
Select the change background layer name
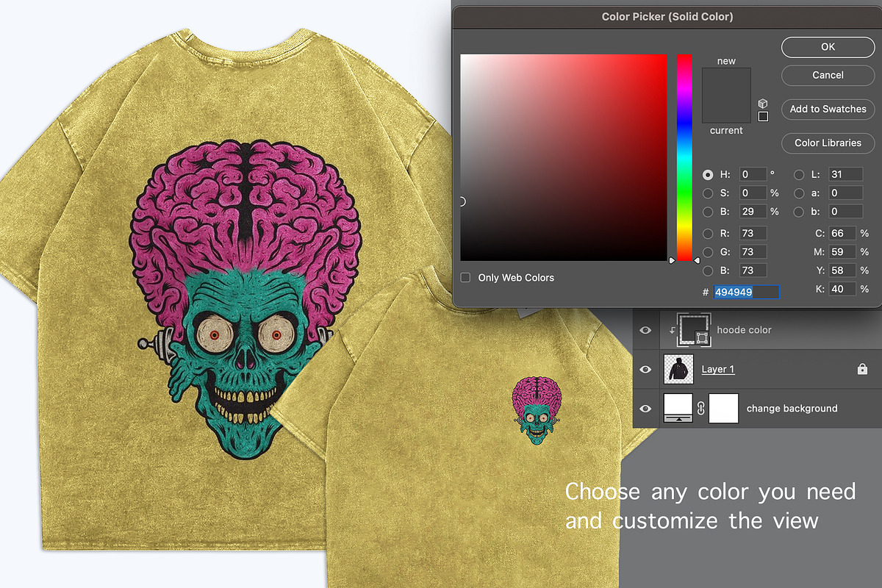792,408
